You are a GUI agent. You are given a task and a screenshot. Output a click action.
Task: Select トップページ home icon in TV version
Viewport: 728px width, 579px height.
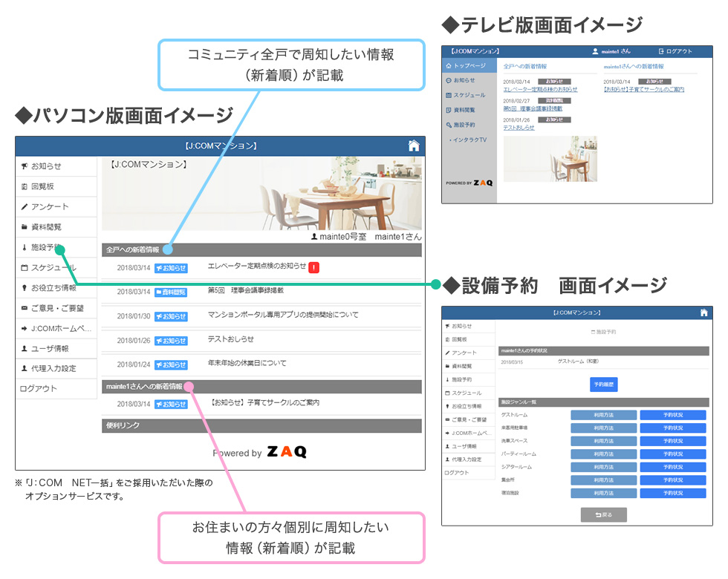pyautogui.click(x=449, y=66)
